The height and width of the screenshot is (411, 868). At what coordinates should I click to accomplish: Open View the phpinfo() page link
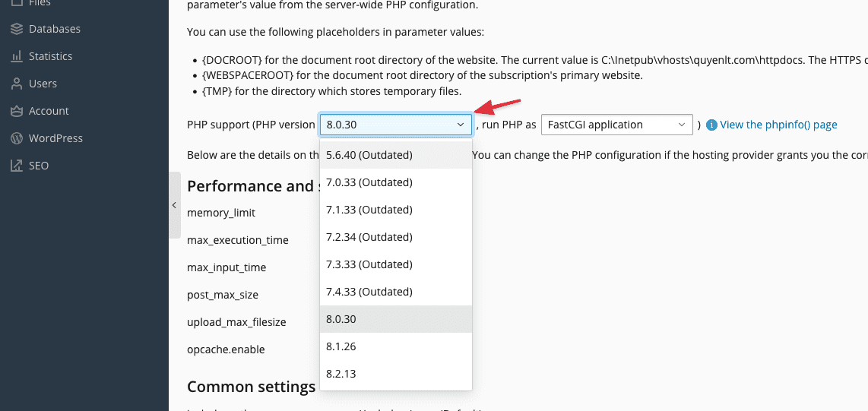pyautogui.click(x=778, y=125)
